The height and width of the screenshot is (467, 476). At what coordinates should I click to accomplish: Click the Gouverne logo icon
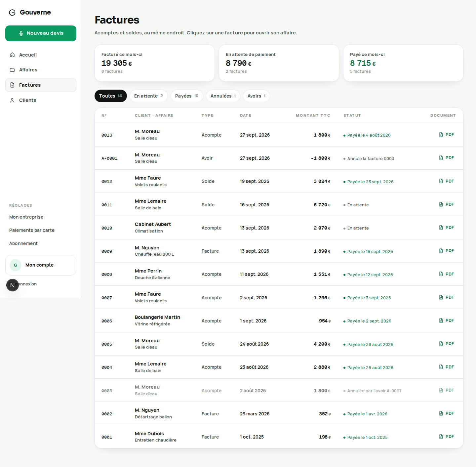[x=12, y=13]
